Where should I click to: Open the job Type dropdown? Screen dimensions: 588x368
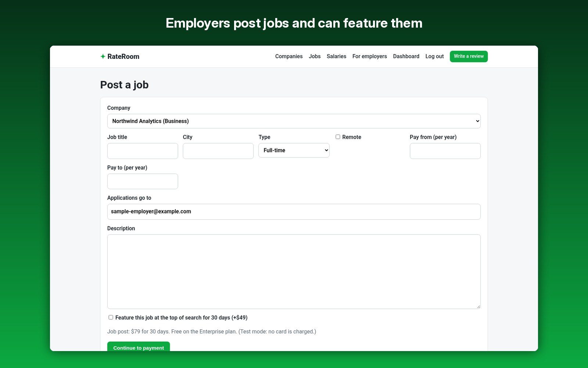294,150
